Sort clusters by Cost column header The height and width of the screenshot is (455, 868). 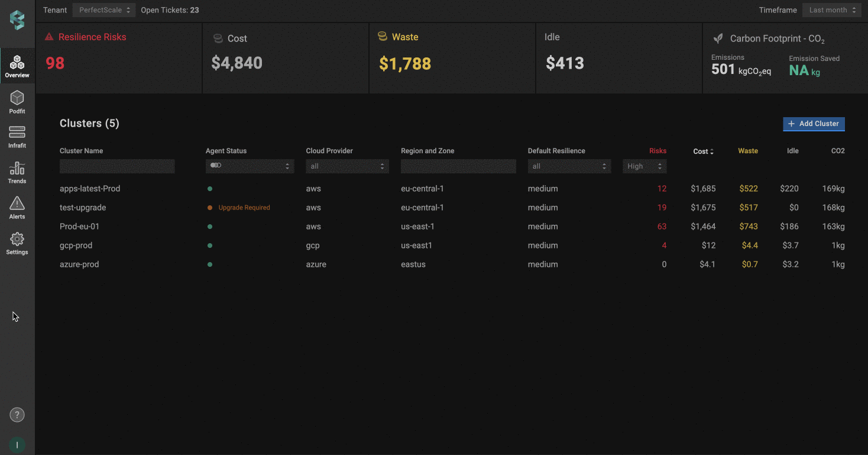[703, 151]
